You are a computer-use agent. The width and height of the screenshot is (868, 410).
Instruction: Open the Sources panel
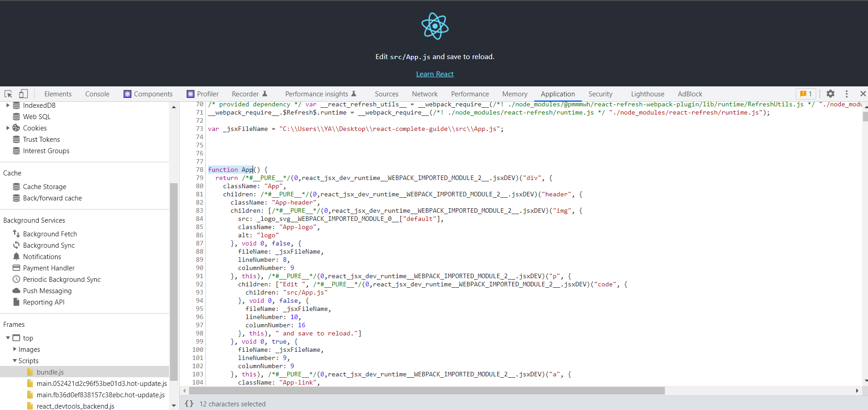click(x=386, y=94)
